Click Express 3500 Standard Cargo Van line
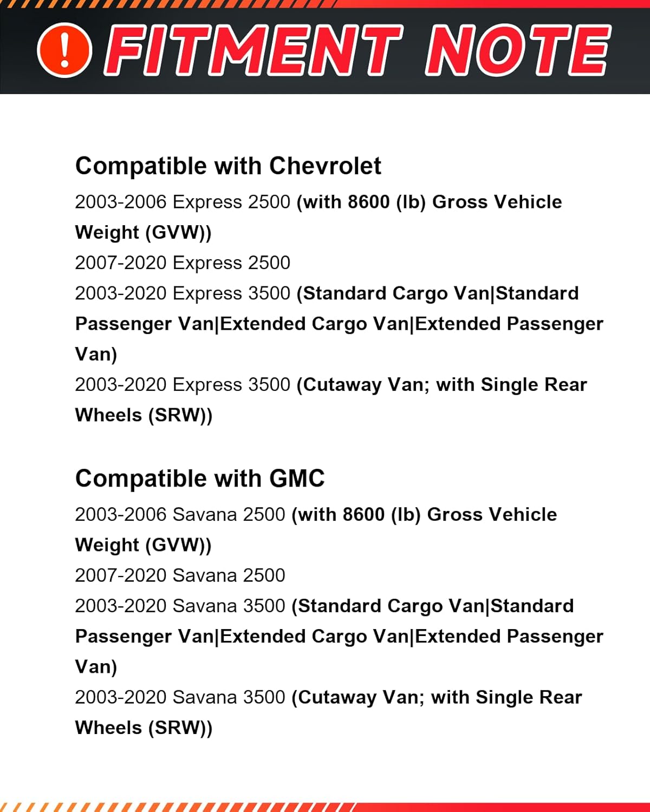 click(327, 293)
